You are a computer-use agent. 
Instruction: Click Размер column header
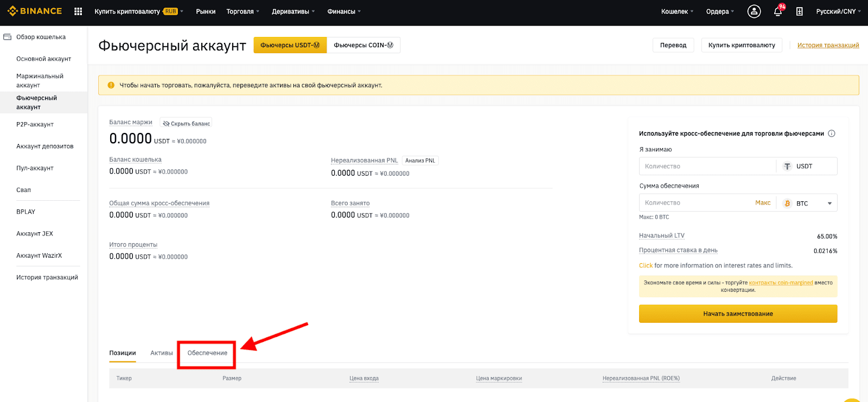click(232, 378)
